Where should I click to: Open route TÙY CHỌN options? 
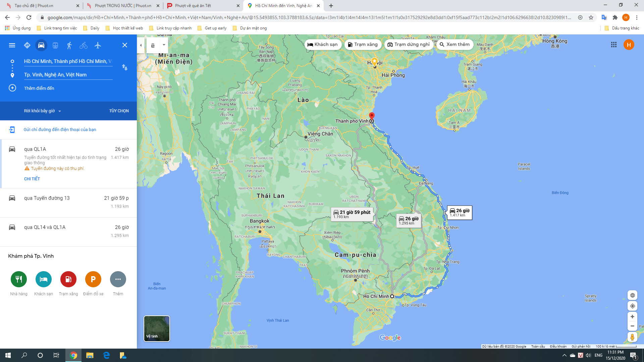point(119,111)
